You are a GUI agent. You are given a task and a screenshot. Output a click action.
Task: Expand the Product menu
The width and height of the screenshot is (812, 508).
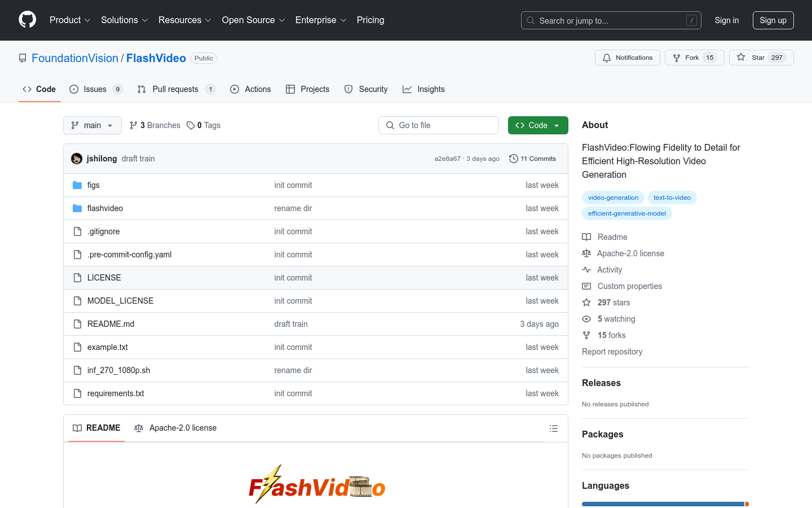tap(70, 20)
